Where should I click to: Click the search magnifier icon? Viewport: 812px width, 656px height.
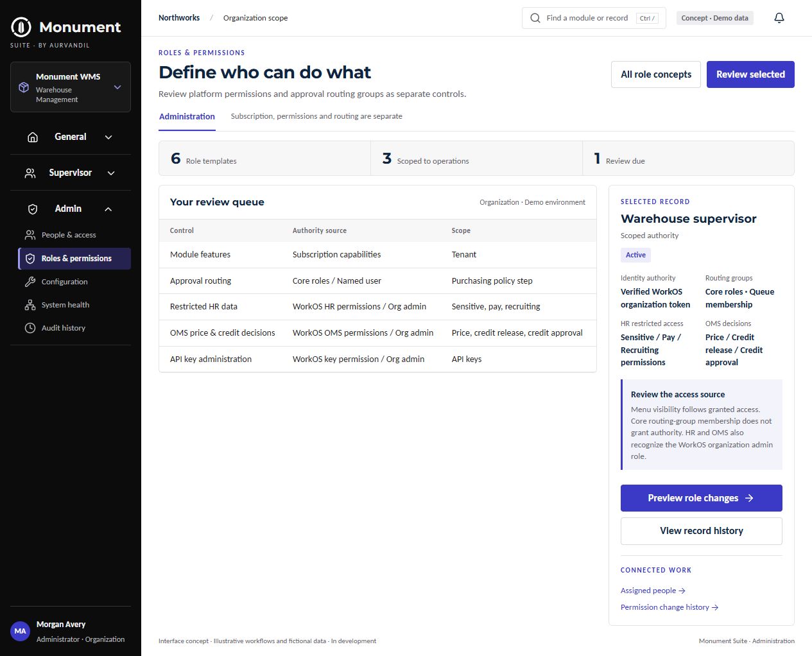(535, 18)
